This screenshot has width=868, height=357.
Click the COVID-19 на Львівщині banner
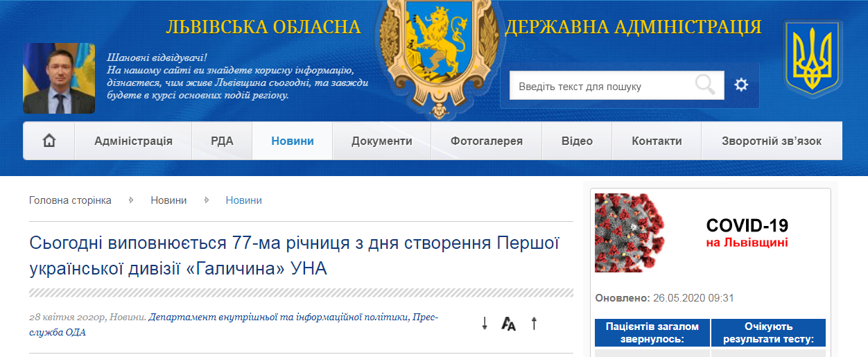(710, 234)
